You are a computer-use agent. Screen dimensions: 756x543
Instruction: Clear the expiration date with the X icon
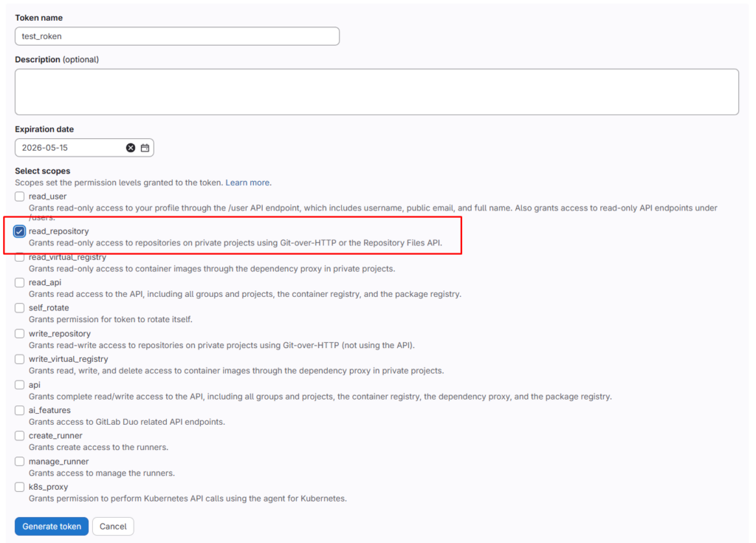(x=131, y=148)
